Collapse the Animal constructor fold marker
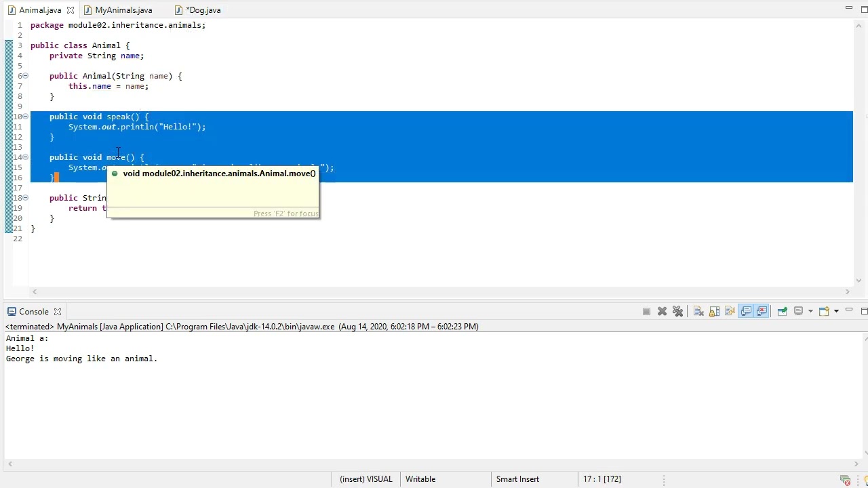 [x=26, y=76]
